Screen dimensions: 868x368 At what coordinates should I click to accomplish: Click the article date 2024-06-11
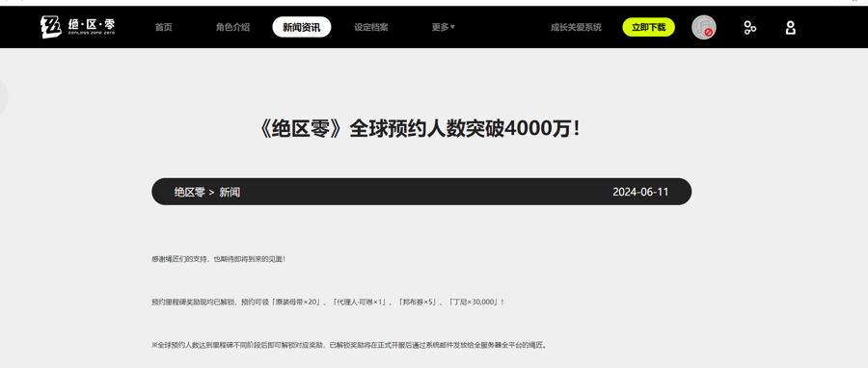coord(640,192)
